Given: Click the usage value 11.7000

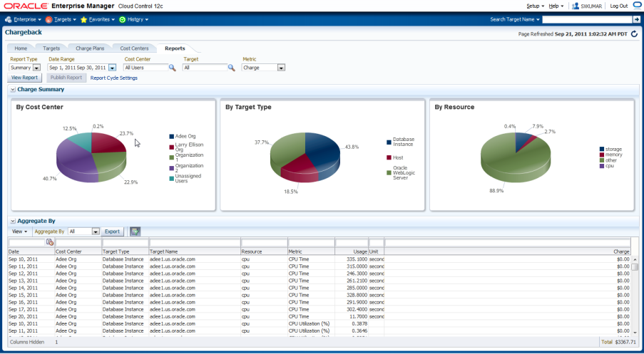Looking at the screenshot, I should coord(358,316).
